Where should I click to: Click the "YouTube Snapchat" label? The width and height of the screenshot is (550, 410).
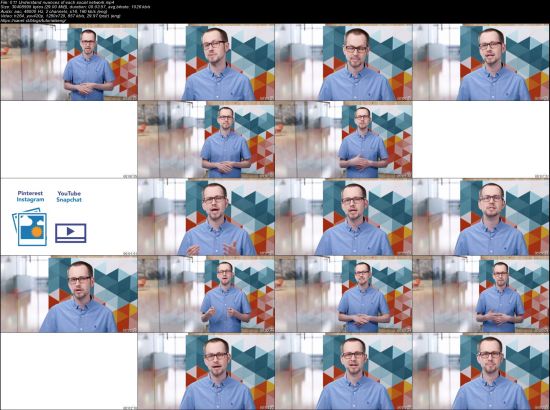(x=69, y=197)
